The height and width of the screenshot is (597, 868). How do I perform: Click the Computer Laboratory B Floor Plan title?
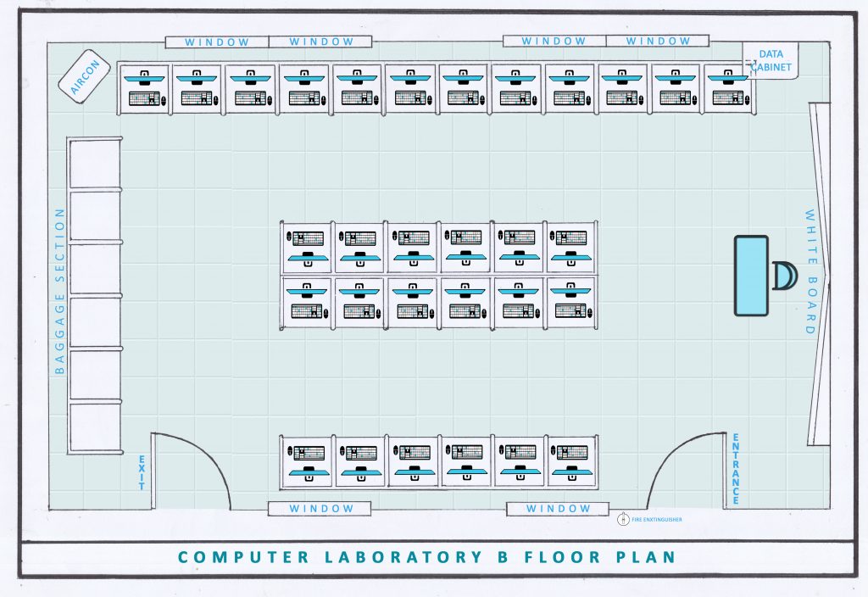[x=426, y=557]
